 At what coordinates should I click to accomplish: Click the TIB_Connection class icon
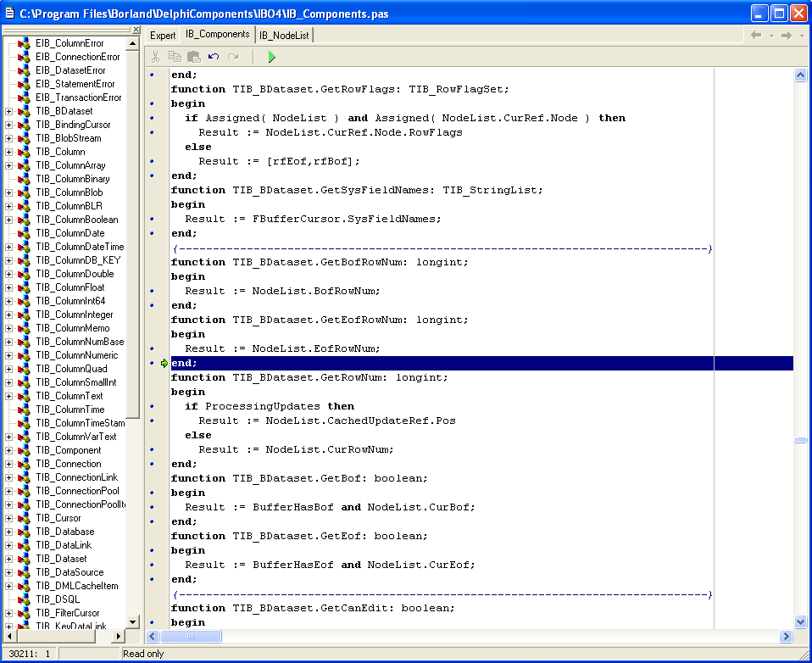[x=24, y=464]
